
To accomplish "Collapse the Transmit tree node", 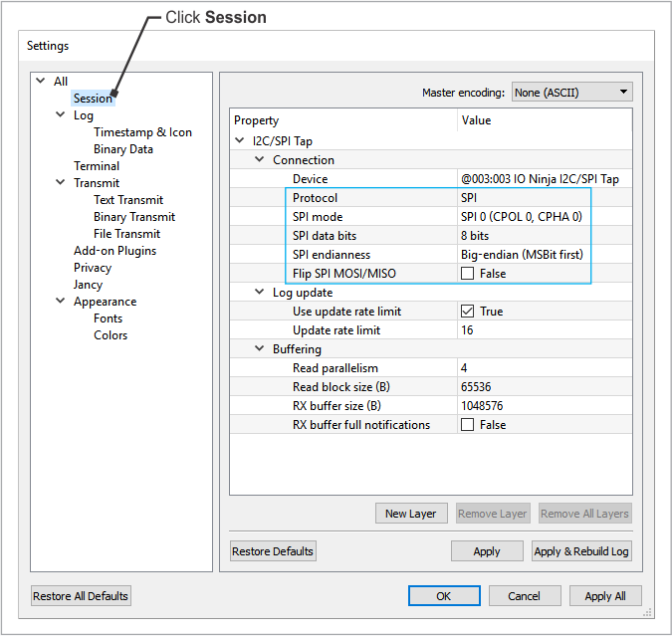I will tap(61, 182).
